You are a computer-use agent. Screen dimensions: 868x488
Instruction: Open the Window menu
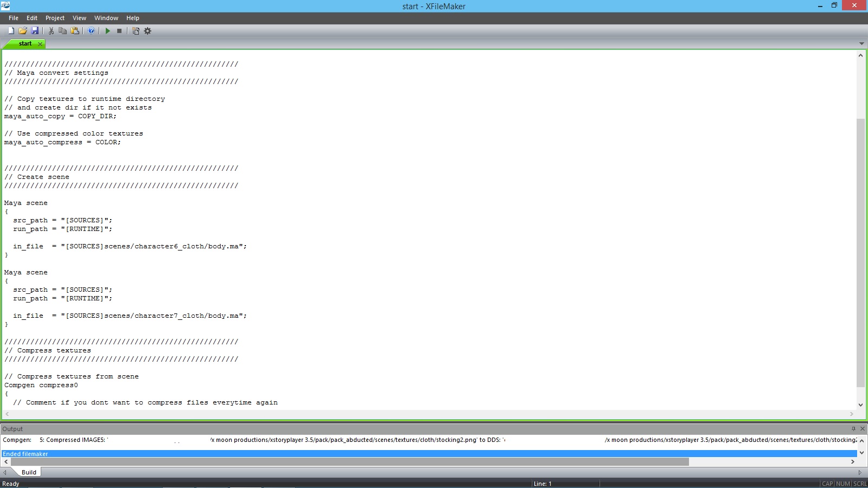[x=106, y=18]
